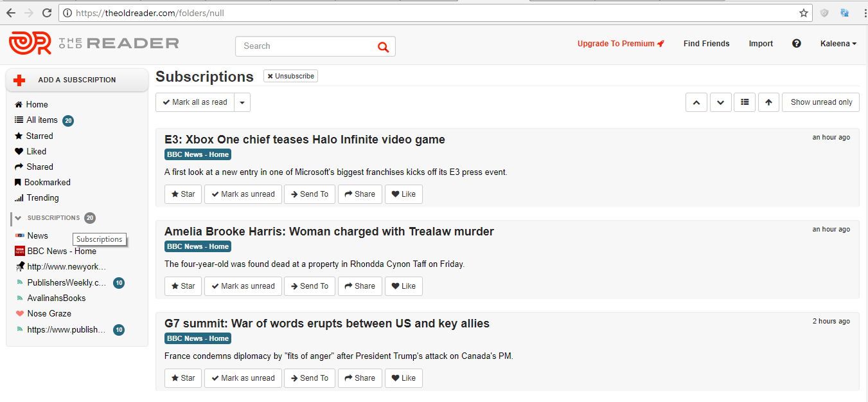Image resolution: width=868 pixels, height=402 pixels.
Task: Click the shield extension icon
Action: 824,13
